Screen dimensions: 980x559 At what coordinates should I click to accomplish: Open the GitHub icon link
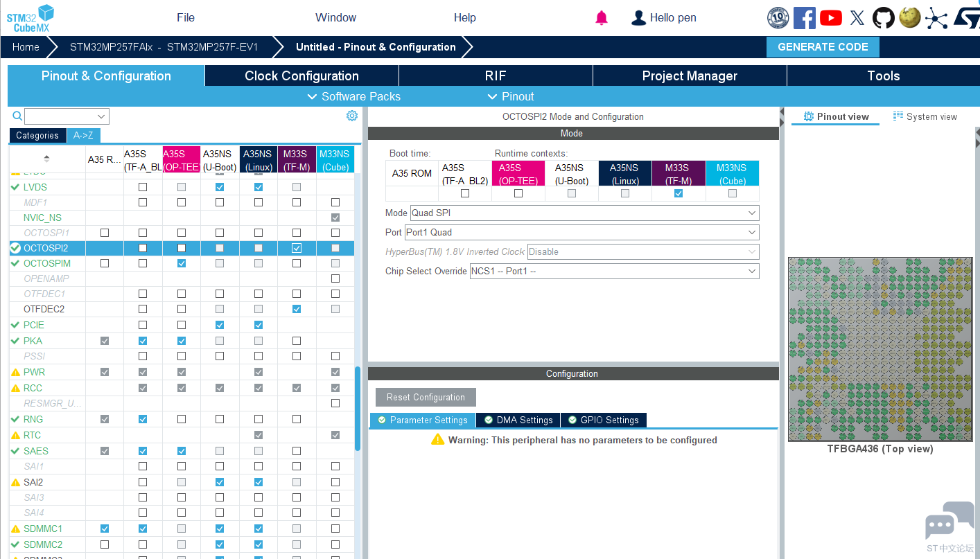click(884, 18)
